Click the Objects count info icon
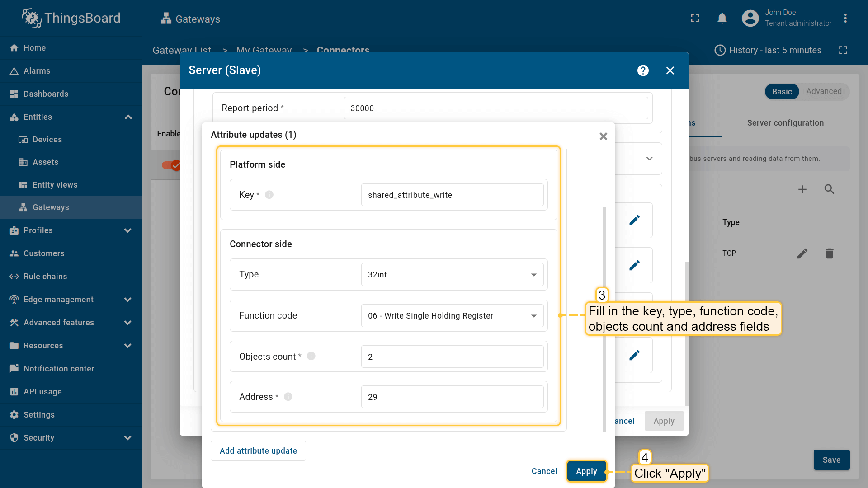 311,356
